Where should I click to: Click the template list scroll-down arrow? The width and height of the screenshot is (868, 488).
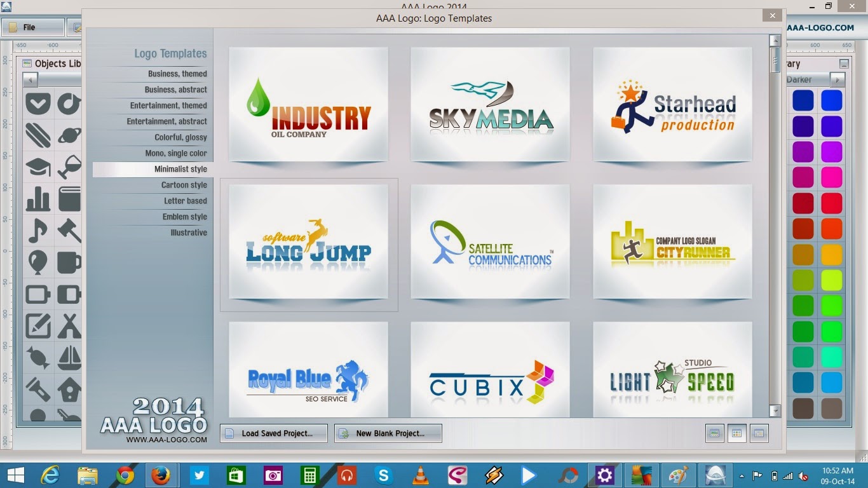coord(775,410)
